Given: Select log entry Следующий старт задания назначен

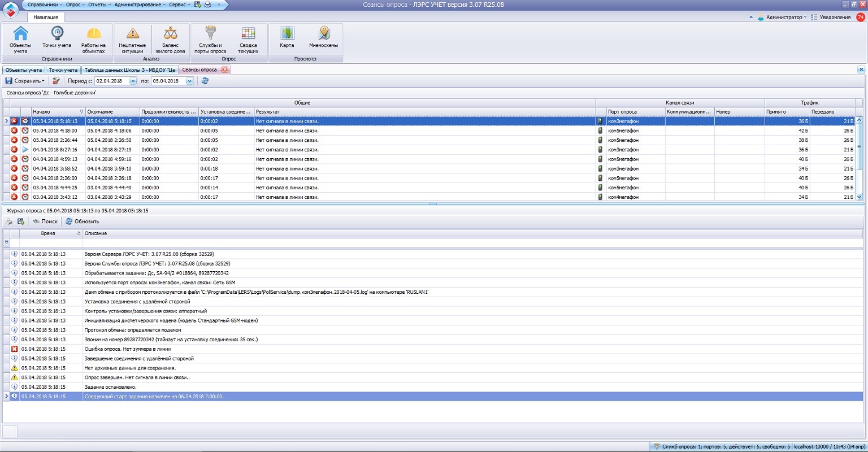Looking at the screenshot, I should point(433,397).
